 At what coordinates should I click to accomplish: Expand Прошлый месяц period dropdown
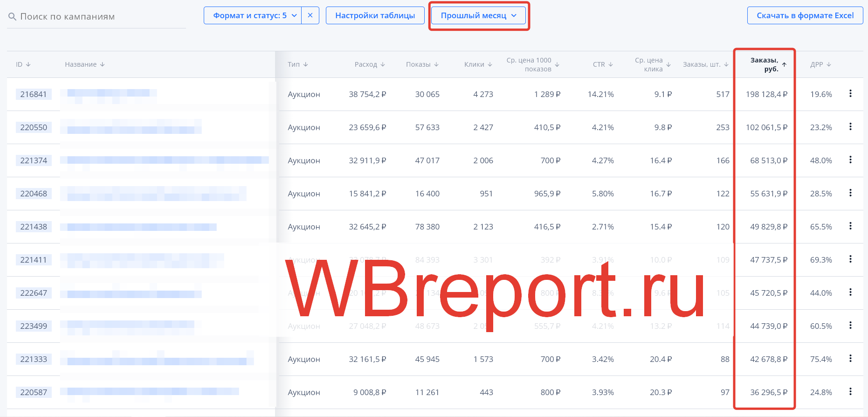(x=479, y=15)
